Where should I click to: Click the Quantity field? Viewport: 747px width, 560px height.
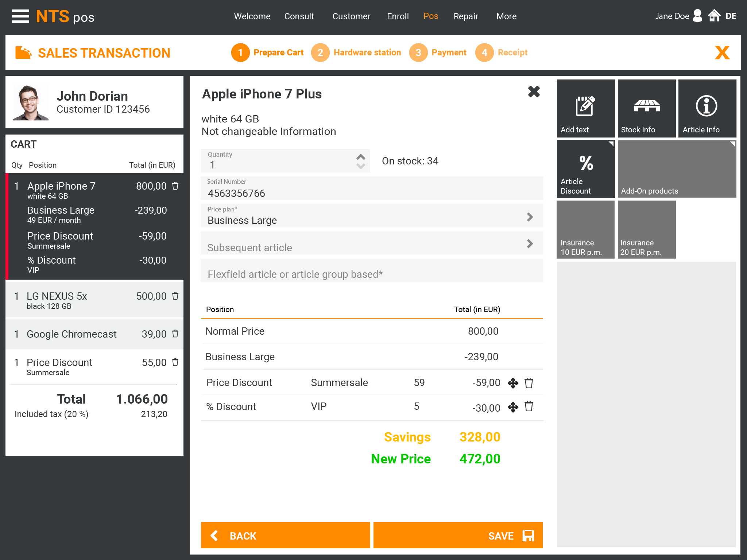[x=285, y=161]
